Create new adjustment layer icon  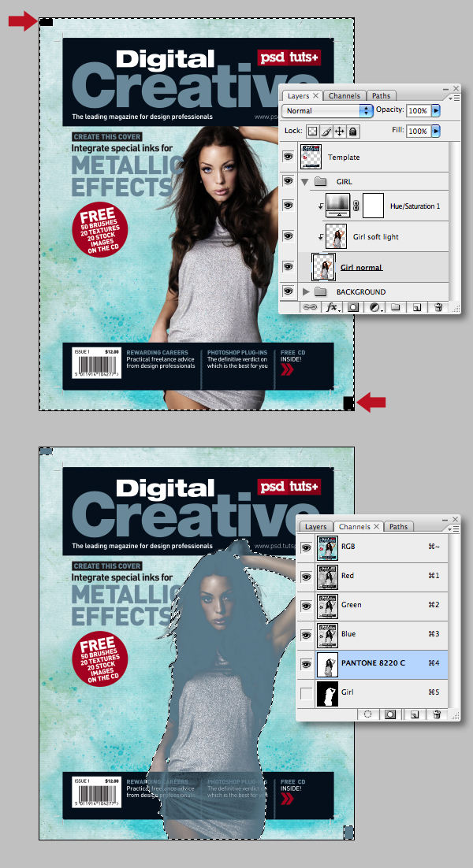click(x=375, y=307)
